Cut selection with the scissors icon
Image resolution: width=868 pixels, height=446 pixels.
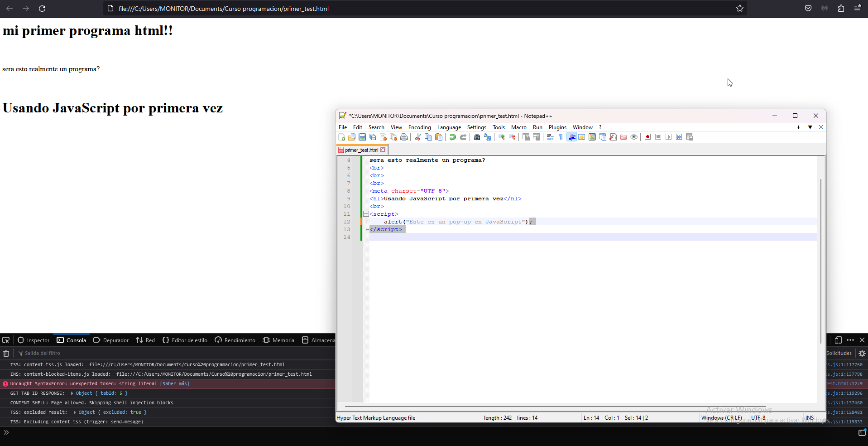pos(417,137)
